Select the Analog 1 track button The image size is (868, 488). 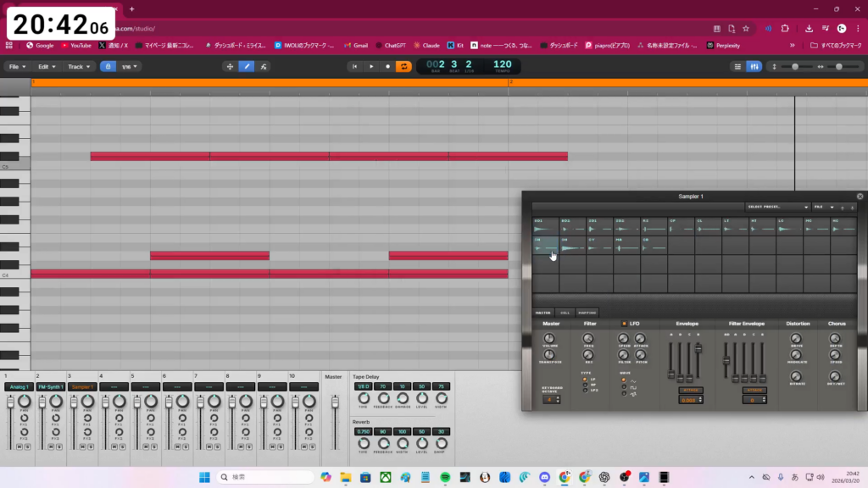(18, 386)
